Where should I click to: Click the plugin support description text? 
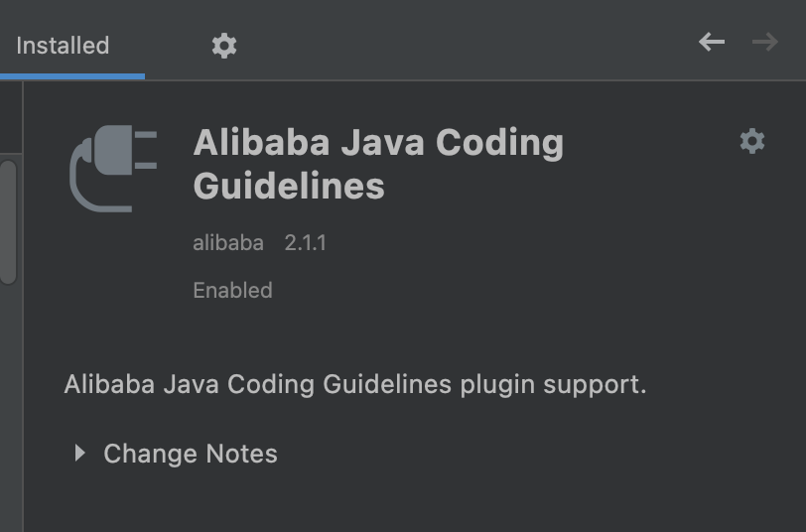pos(355,384)
